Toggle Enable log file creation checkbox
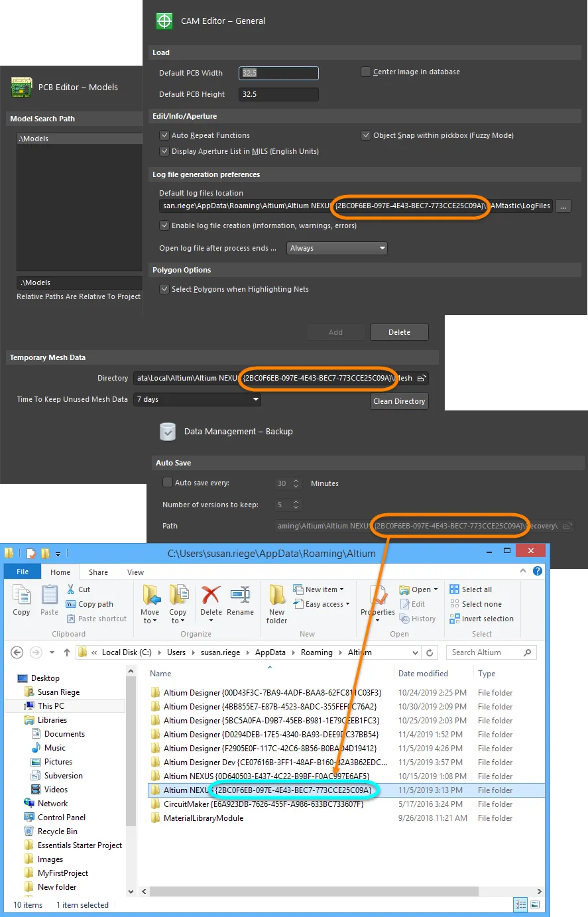588x917 pixels. pos(164,225)
